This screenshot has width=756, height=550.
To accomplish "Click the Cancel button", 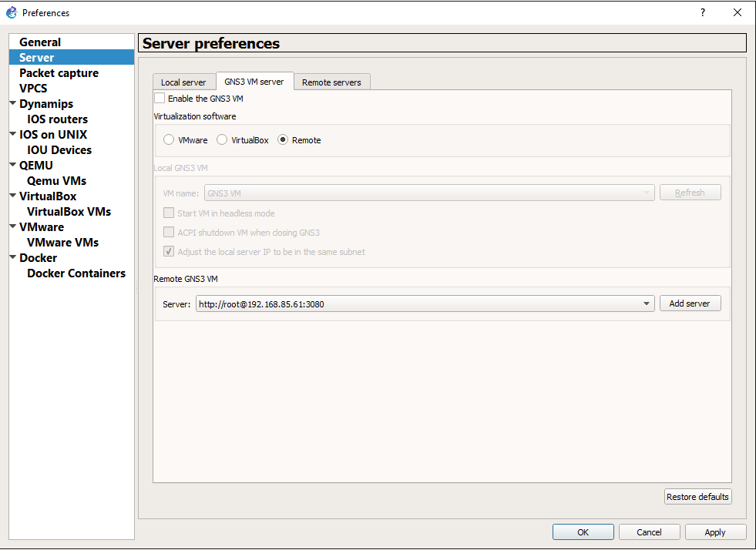I will coord(649,532).
